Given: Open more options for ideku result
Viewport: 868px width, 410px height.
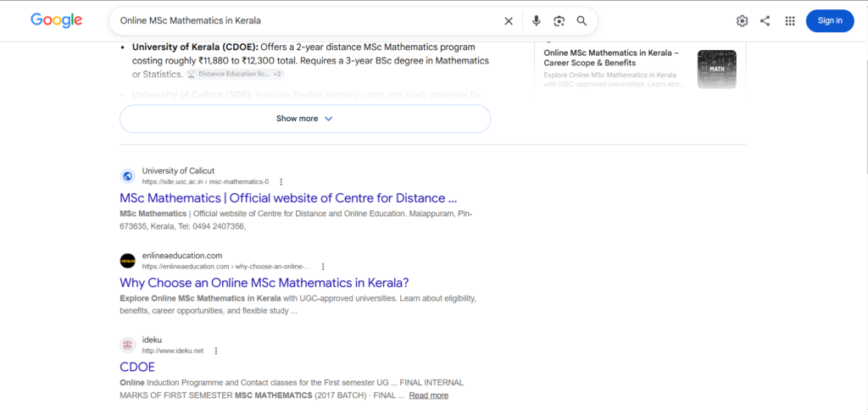Looking at the screenshot, I should [216, 351].
